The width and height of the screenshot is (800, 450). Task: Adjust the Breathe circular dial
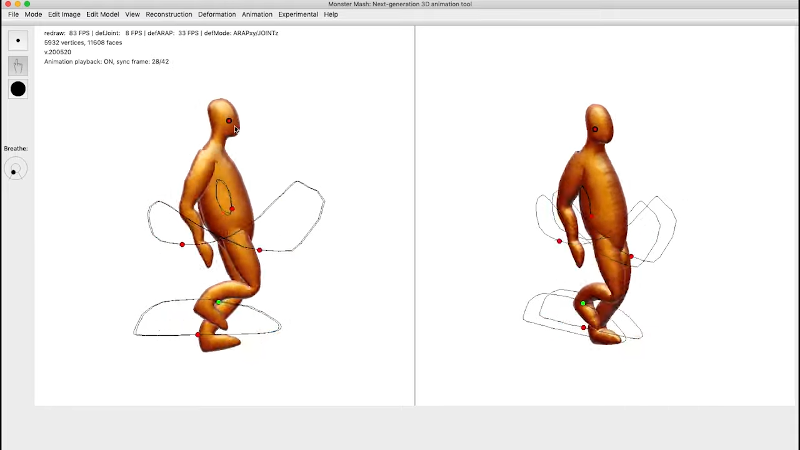(15, 169)
